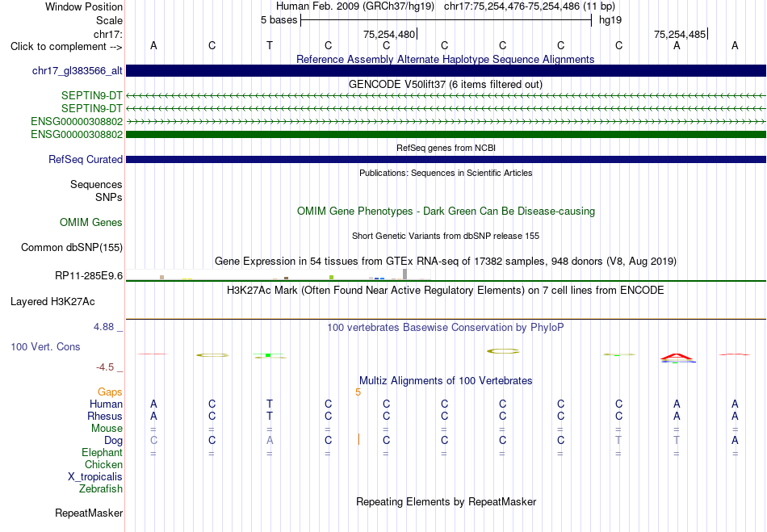Select the Rhesus species row label
767x532 pixels.
[105, 416]
